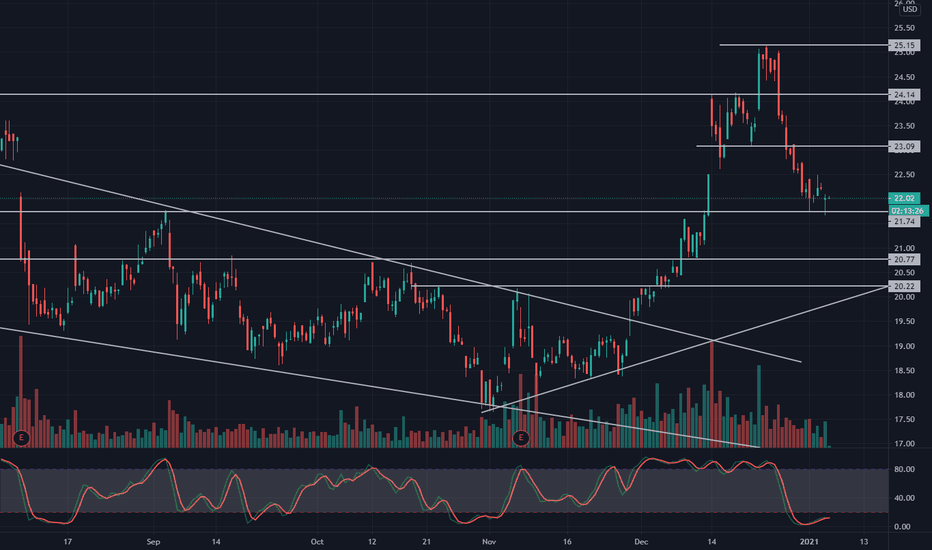Click the Sep label on time axis

click(153, 542)
